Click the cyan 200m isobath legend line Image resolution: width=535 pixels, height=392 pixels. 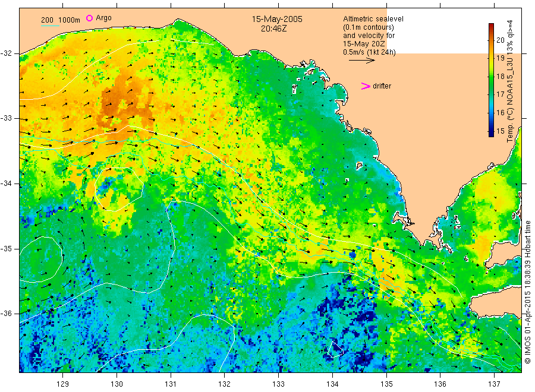tap(50, 25)
